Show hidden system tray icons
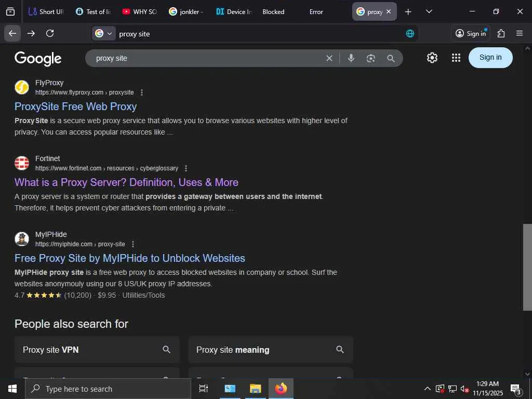This screenshot has width=532, height=399. pos(428,389)
